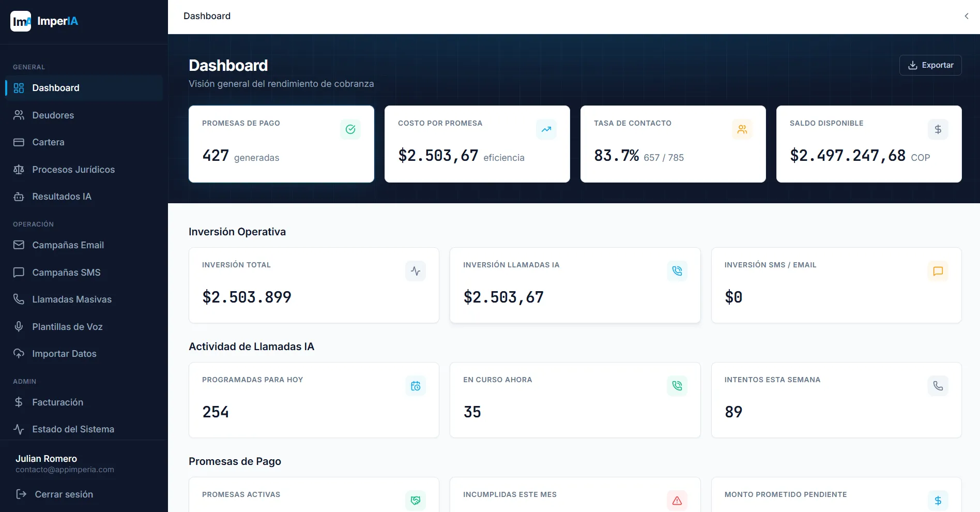Open the Deudores section
The width and height of the screenshot is (980, 512).
(x=84, y=115)
